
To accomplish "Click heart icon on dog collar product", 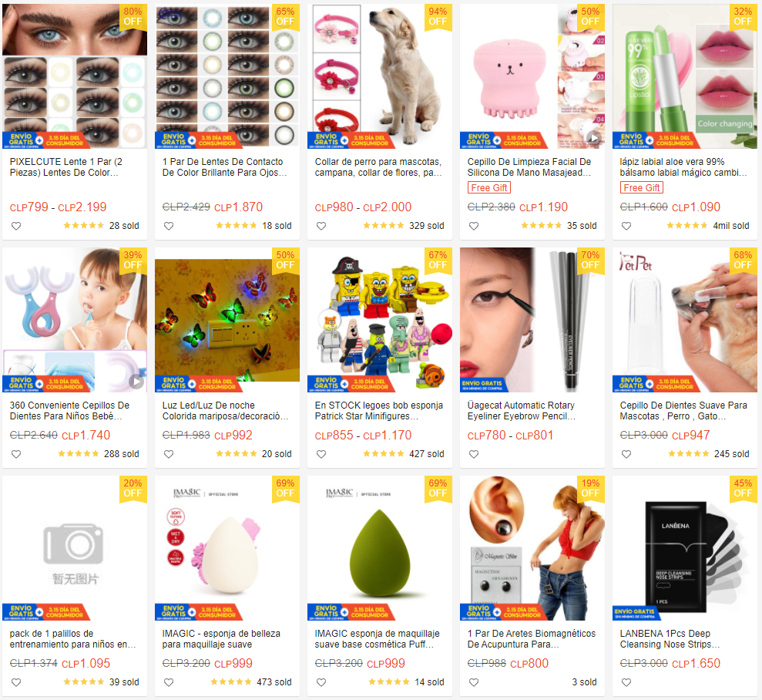I will tap(321, 226).
